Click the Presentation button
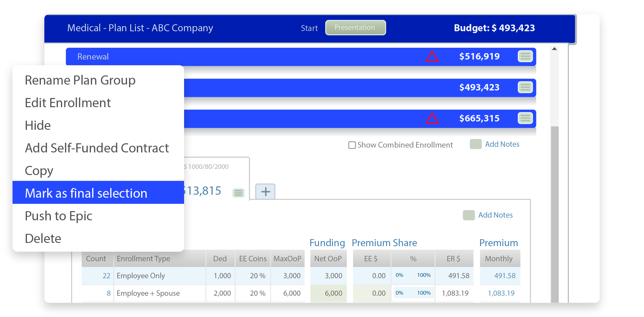The width and height of the screenshot is (644, 317). [355, 27]
